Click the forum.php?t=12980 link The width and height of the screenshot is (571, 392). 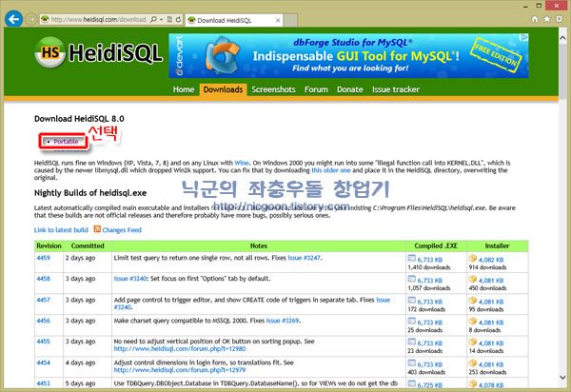pos(180,348)
